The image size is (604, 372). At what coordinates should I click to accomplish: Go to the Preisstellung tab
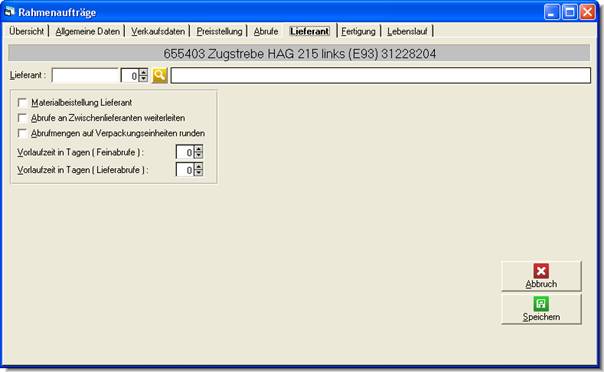click(219, 31)
